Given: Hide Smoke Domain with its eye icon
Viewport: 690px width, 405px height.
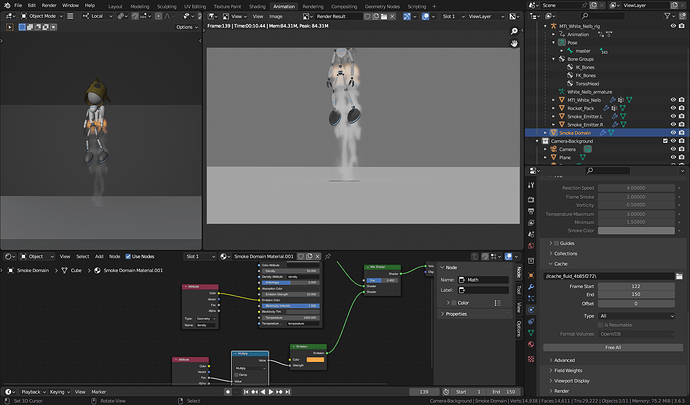Looking at the screenshot, I should click(x=673, y=133).
